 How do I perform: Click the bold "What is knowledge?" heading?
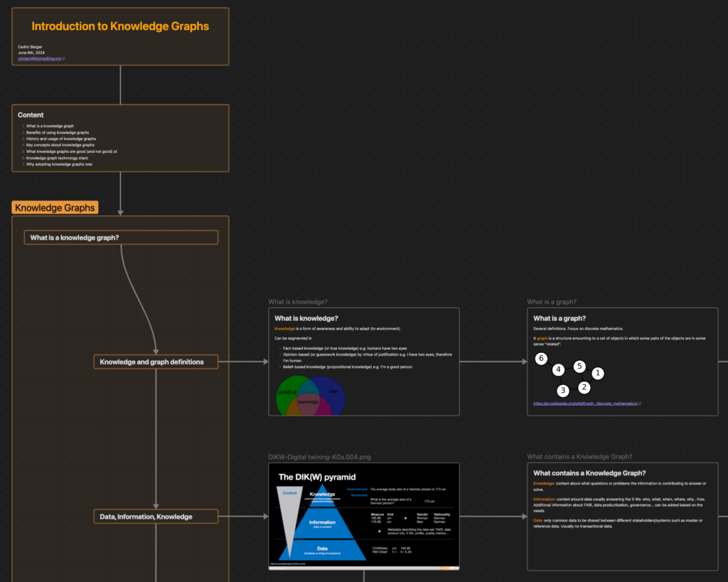306,319
